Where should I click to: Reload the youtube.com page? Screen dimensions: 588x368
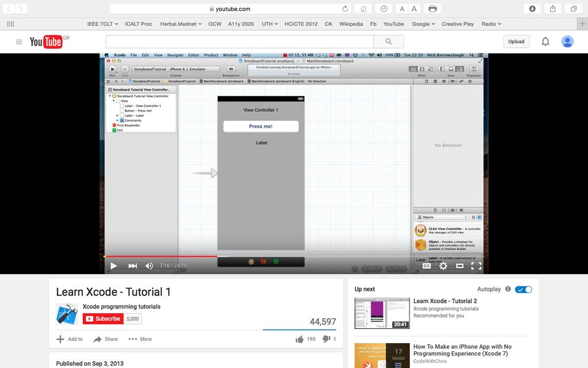tap(345, 9)
